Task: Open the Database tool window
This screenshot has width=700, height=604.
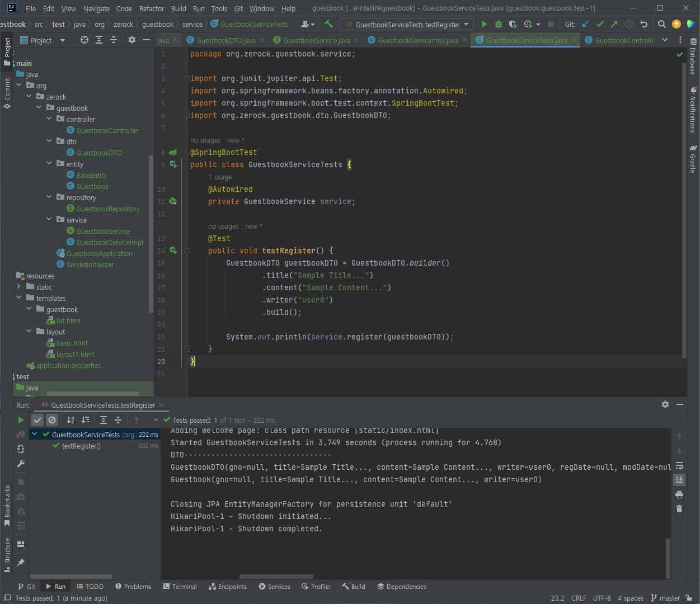Action: pyautogui.click(x=693, y=56)
